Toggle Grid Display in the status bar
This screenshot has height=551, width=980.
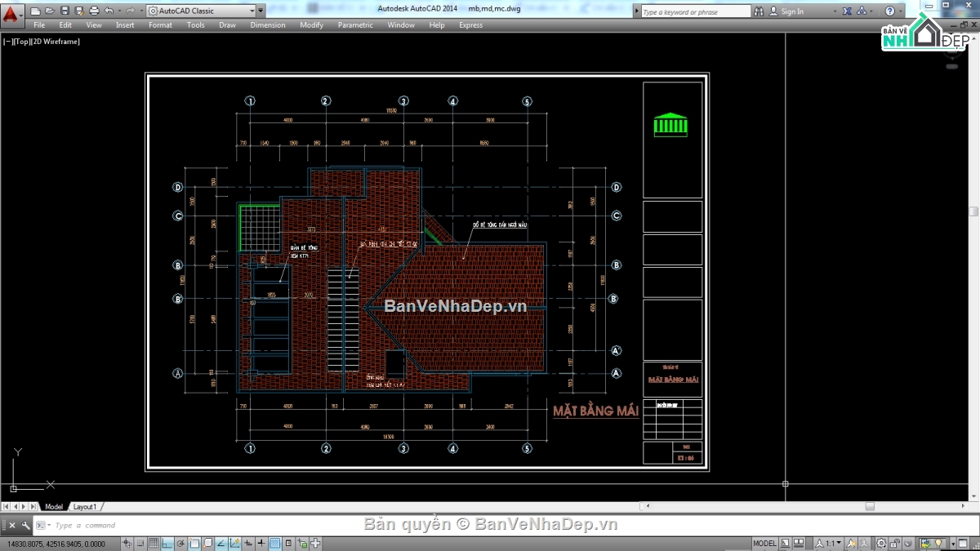coord(154,544)
